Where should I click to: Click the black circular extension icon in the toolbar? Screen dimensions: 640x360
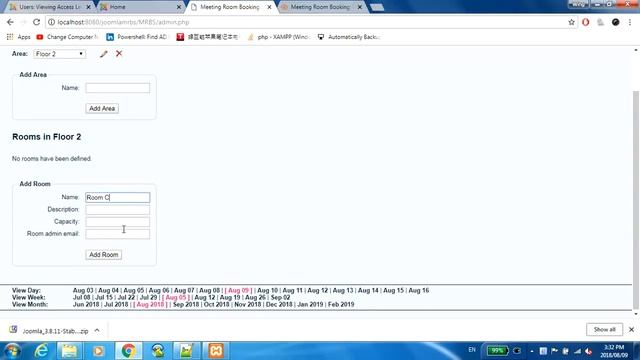616,22
